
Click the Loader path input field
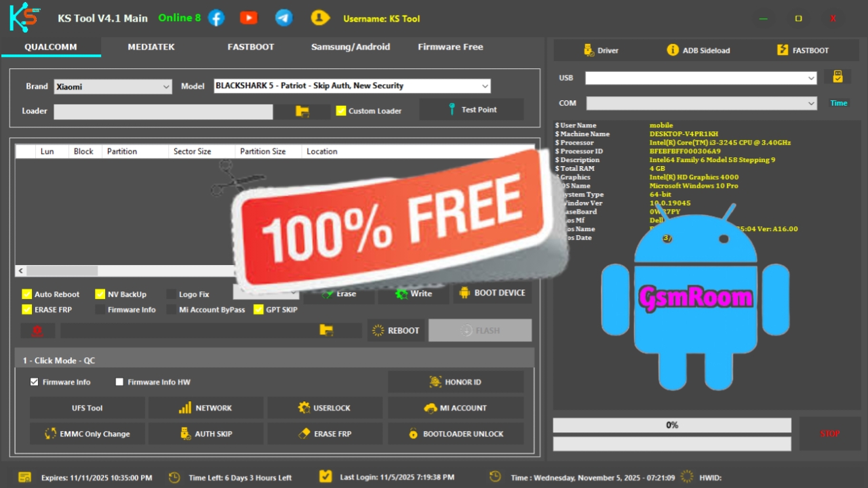coord(163,112)
